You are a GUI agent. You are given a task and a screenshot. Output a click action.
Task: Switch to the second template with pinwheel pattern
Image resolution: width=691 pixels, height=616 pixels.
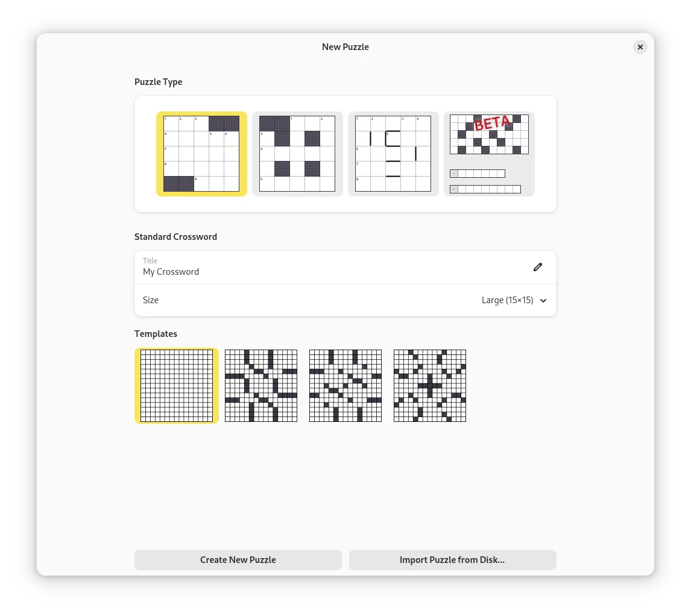260,385
